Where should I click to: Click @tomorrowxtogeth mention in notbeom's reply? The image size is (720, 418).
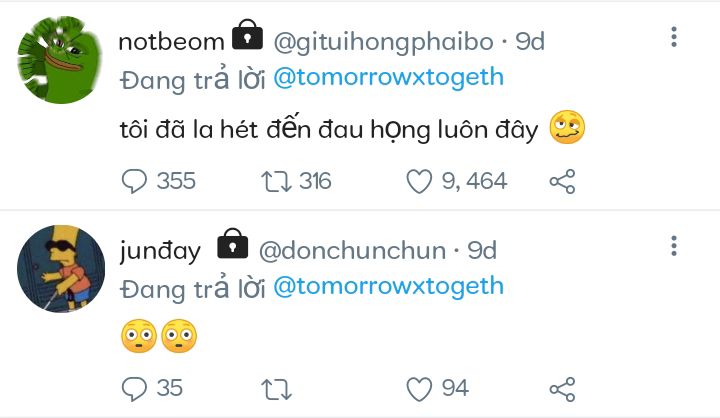click(x=388, y=79)
